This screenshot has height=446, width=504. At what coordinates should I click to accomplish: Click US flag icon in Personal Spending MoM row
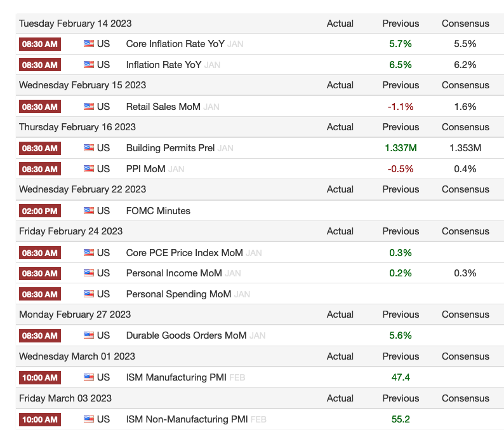tap(89, 294)
